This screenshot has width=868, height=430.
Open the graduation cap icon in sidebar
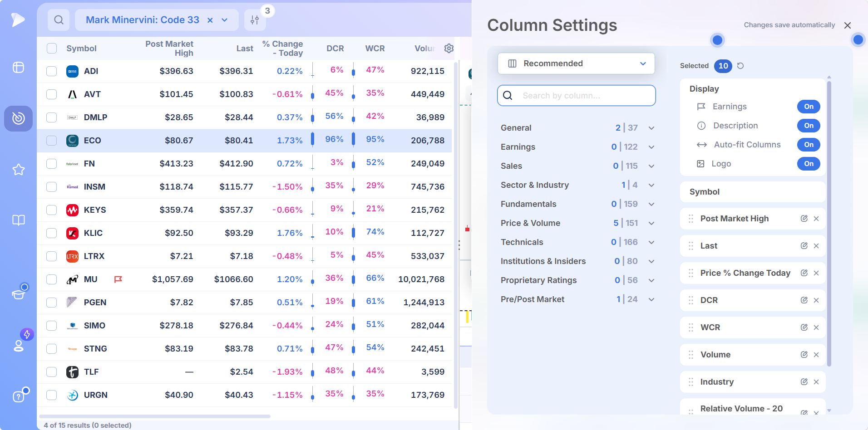19,294
